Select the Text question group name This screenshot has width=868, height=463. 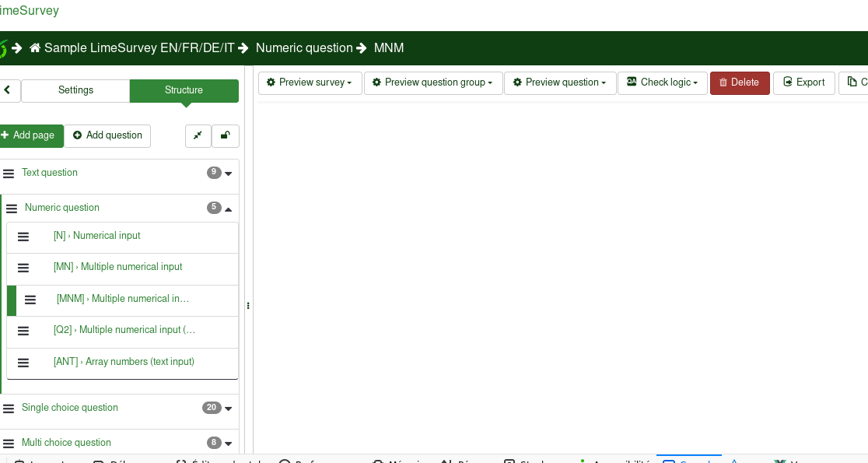coord(50,173)
